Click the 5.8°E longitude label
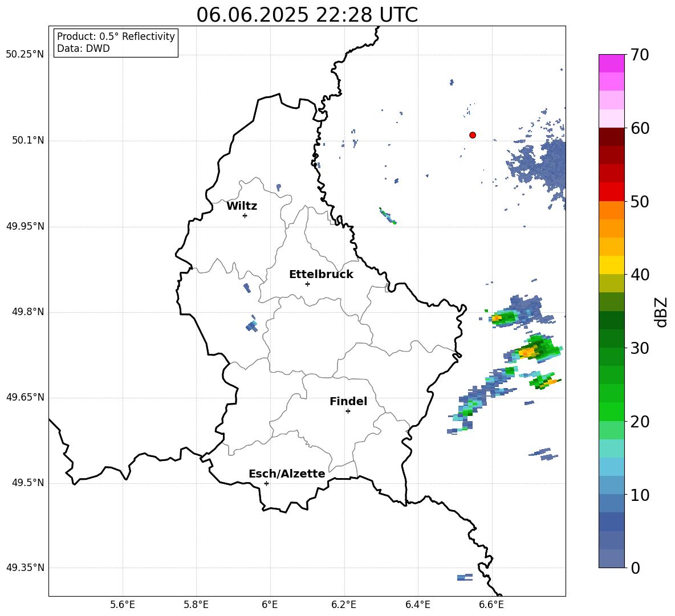The image size is (675, 616). pyautogui.click(x=196, y=605)
